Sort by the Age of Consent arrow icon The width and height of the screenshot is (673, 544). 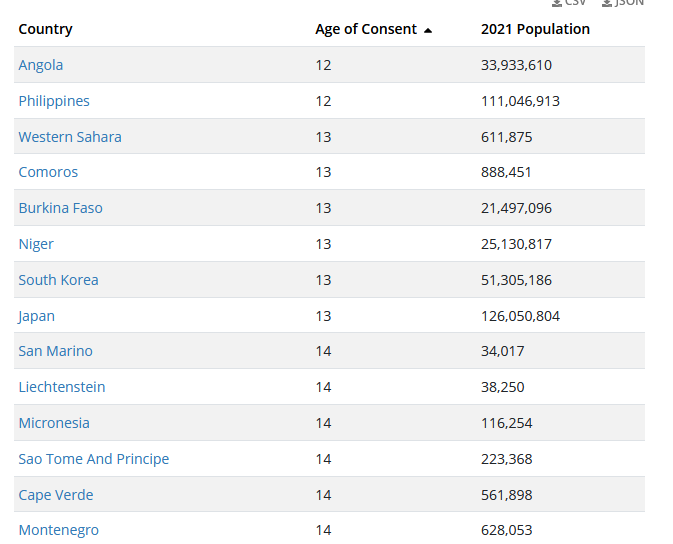427,30
